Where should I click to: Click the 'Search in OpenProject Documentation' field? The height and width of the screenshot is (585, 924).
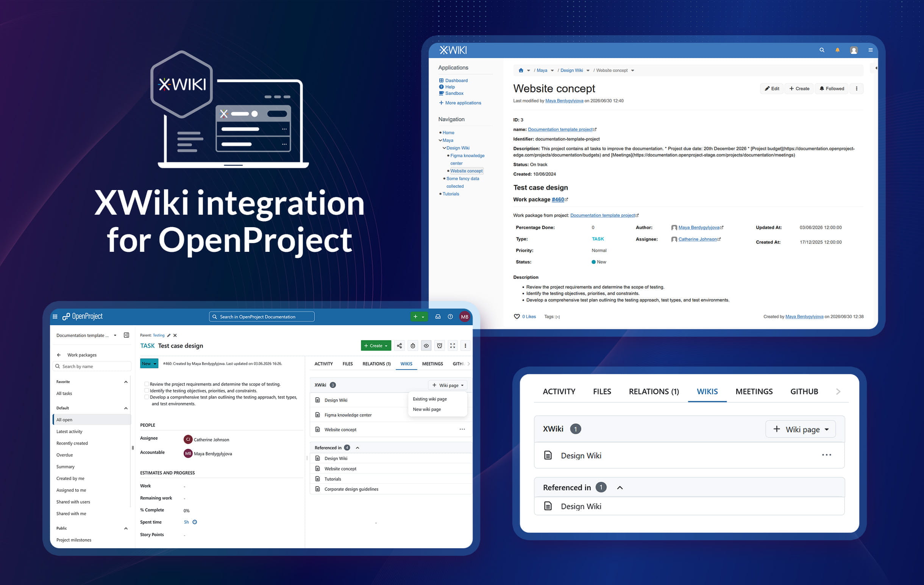point(262,317)
